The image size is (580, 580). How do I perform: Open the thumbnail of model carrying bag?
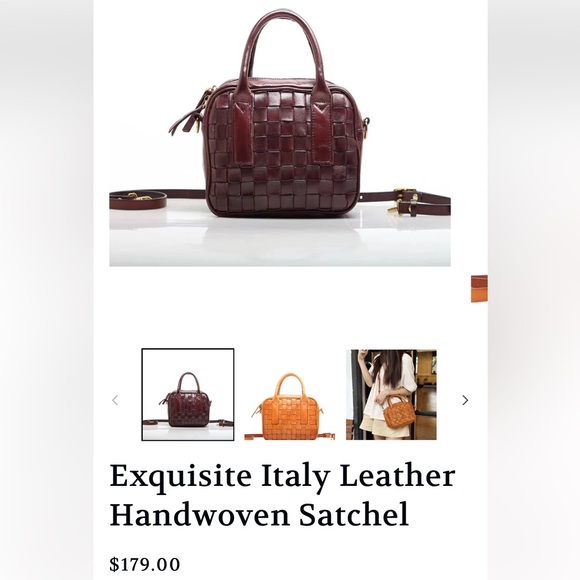coord(391,395)
